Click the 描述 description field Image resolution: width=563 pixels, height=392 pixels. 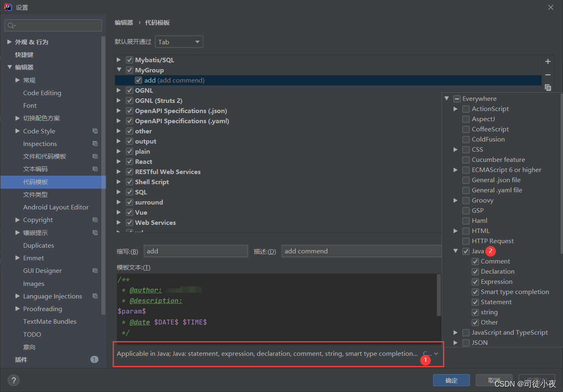(x=362, y=251)
